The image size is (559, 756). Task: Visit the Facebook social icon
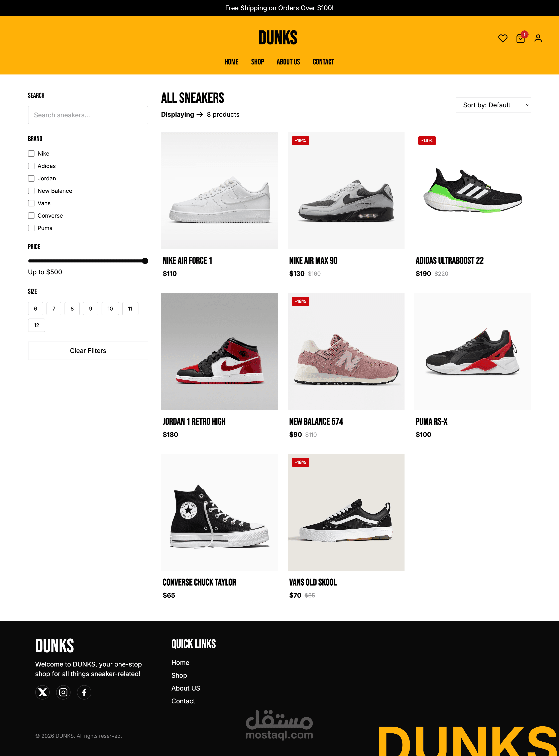pyautogui.click(x=84, y=693)
